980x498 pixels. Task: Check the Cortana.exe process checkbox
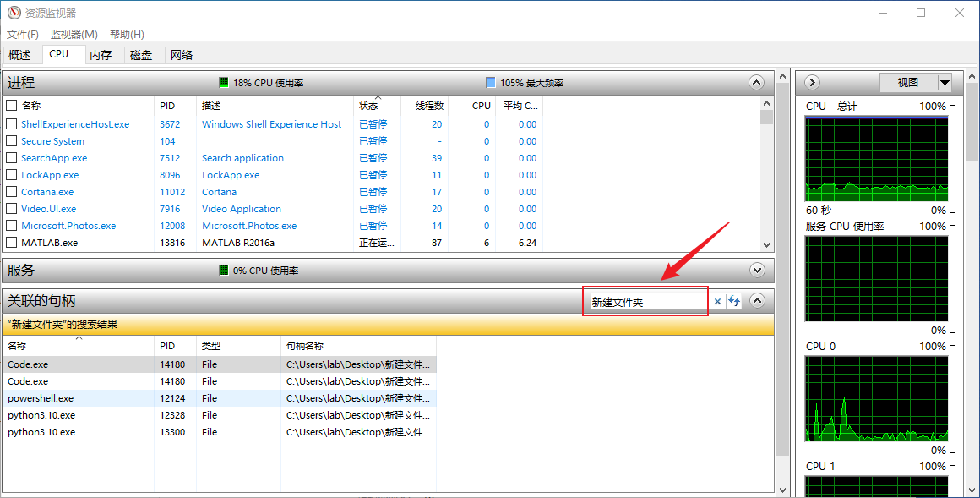click(x=11, y=191)
